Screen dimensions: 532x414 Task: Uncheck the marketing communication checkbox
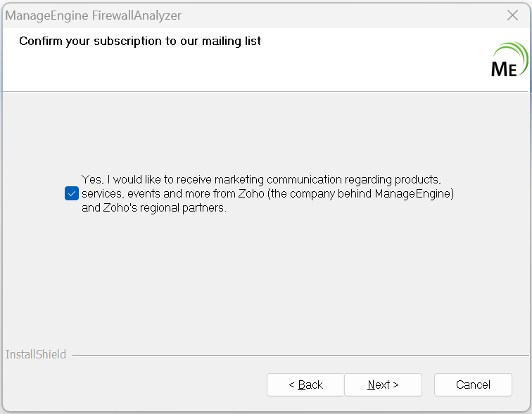(71, 193)
